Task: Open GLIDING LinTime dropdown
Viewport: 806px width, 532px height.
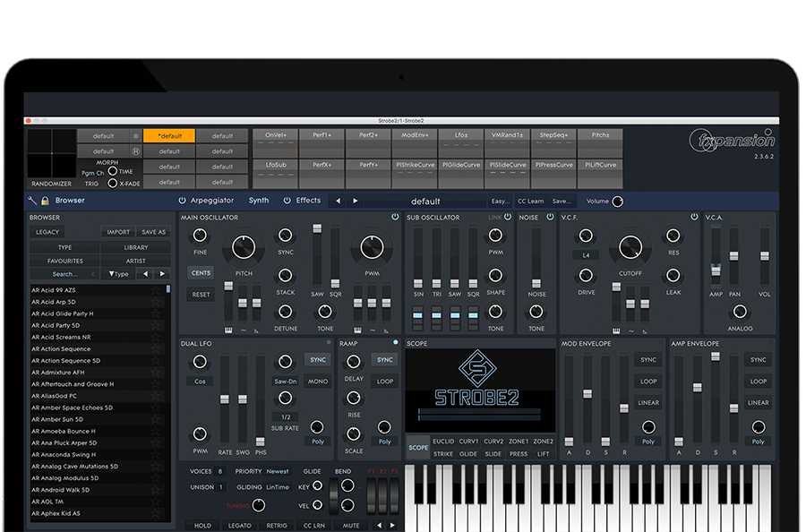Action: 278,487
